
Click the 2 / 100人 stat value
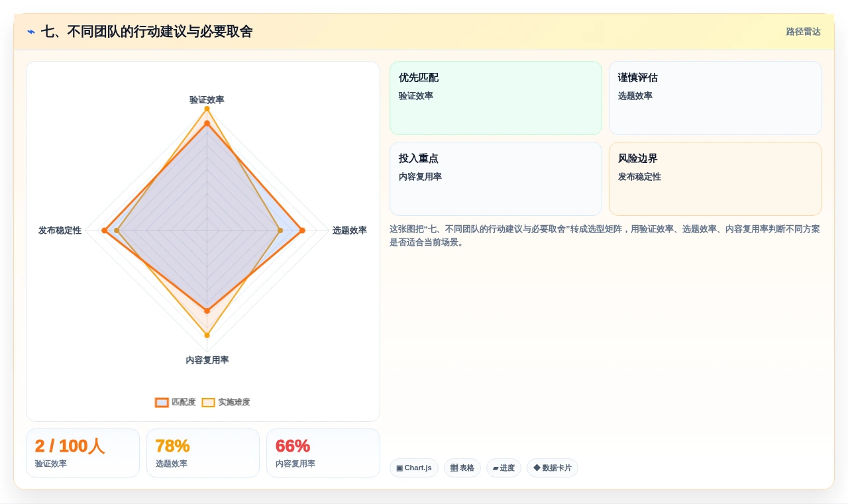point(70,446)
